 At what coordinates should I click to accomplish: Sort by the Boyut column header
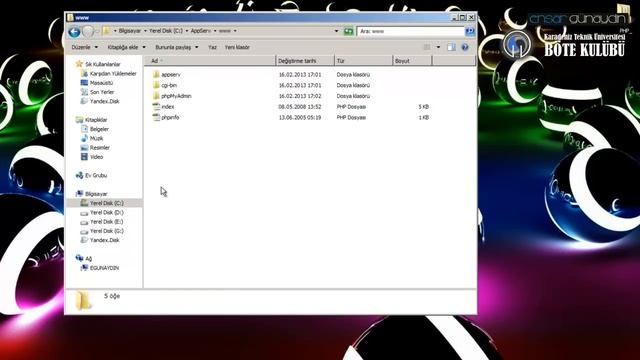coord(412,61)
